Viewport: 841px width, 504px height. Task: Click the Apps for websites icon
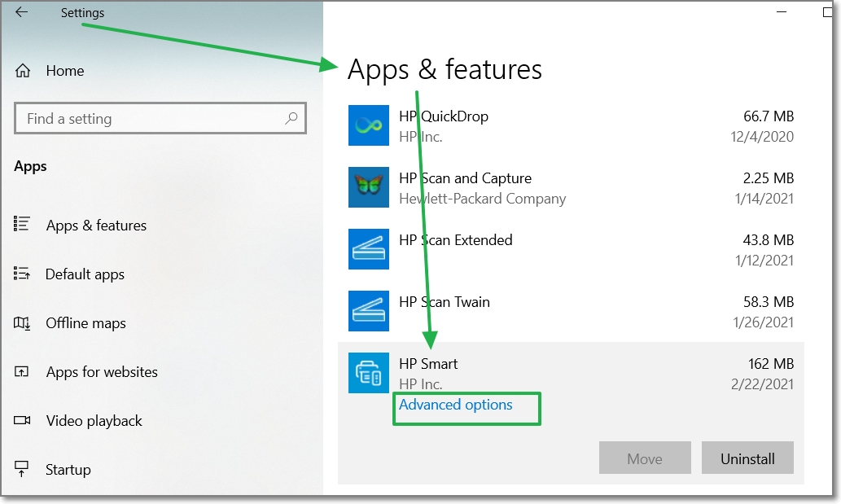tap(21, 371)
